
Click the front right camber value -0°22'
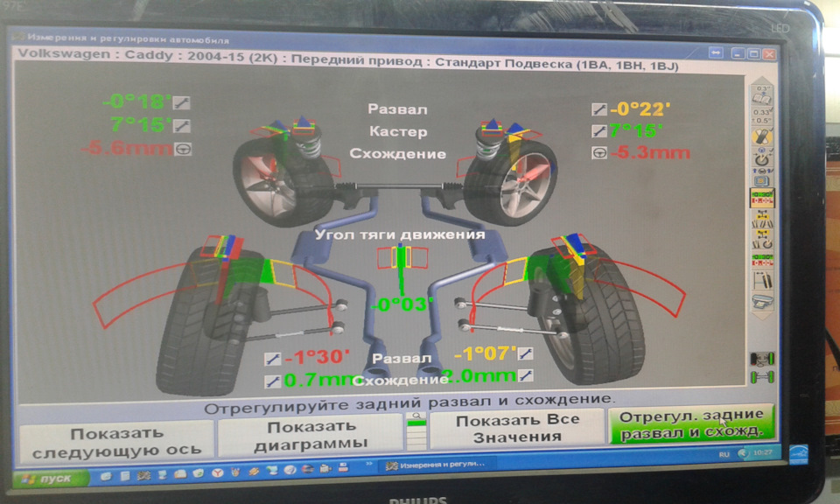click(x=640, y=109)
